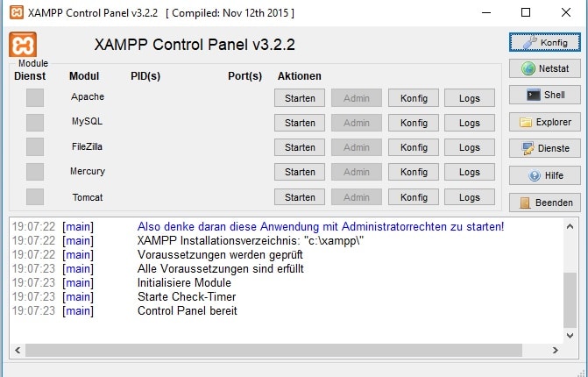588x377 pixels.
Task: Toggle the Mercury Dienst checkbox
Action: coord(35,171)
